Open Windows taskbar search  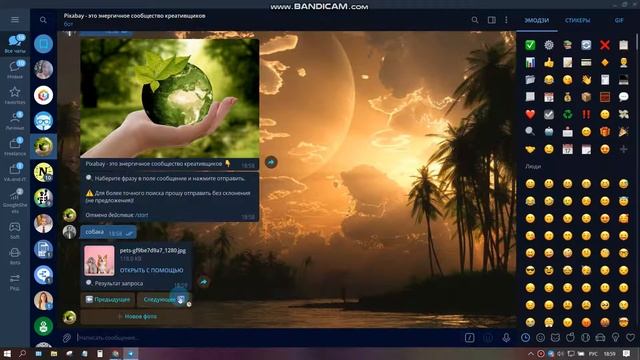coord(22,353)
